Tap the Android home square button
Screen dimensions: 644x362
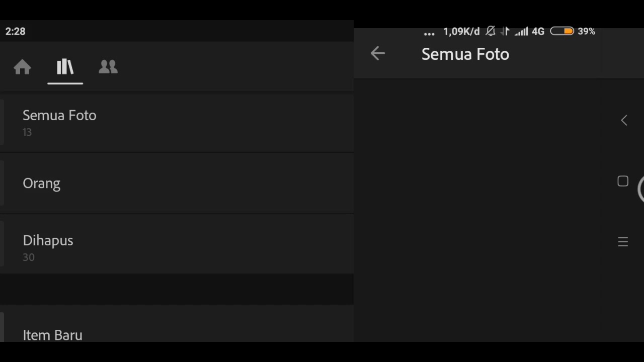[623, 182]
